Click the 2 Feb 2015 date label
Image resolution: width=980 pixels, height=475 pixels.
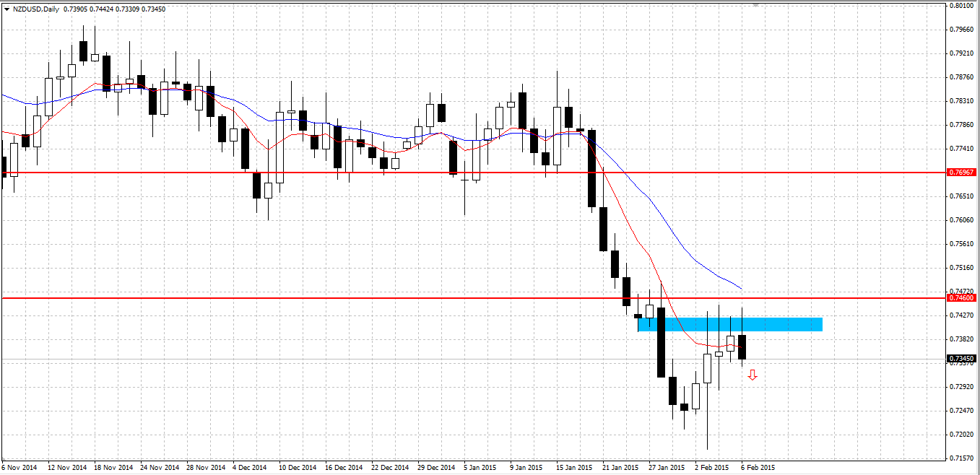pos(711,468)
